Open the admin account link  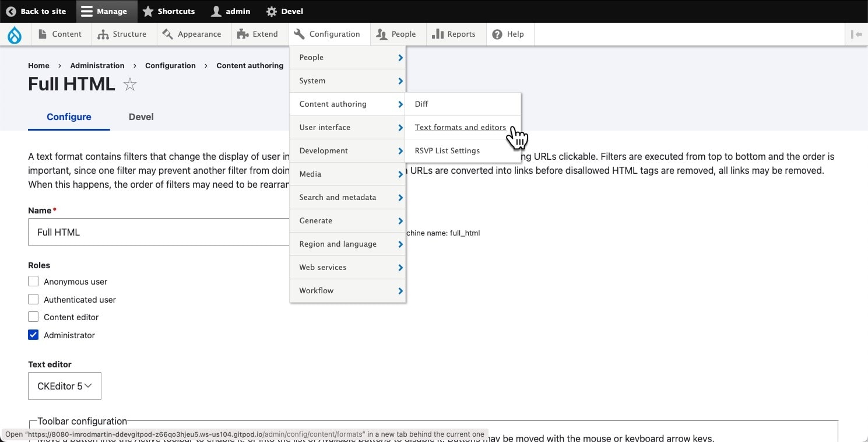point(231,11)
